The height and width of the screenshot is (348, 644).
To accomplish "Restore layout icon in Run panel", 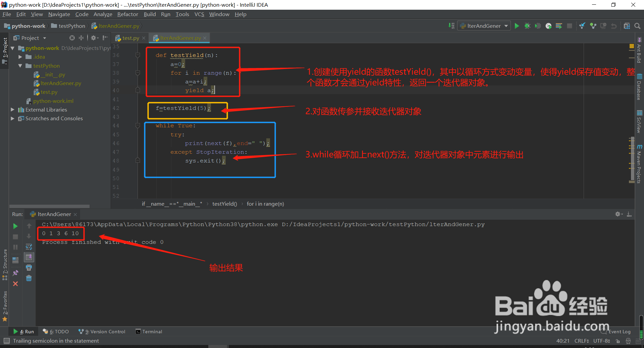I will pyautogui.click(x=15, y=260).
